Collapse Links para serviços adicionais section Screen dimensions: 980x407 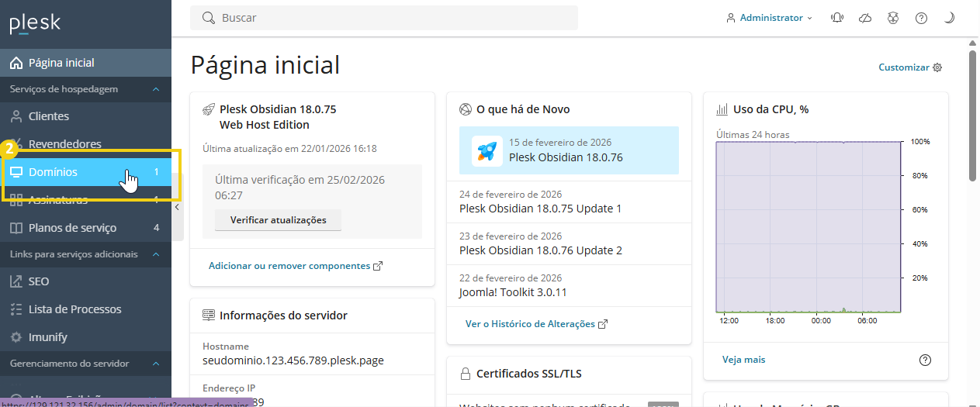[x=156, y=254]
